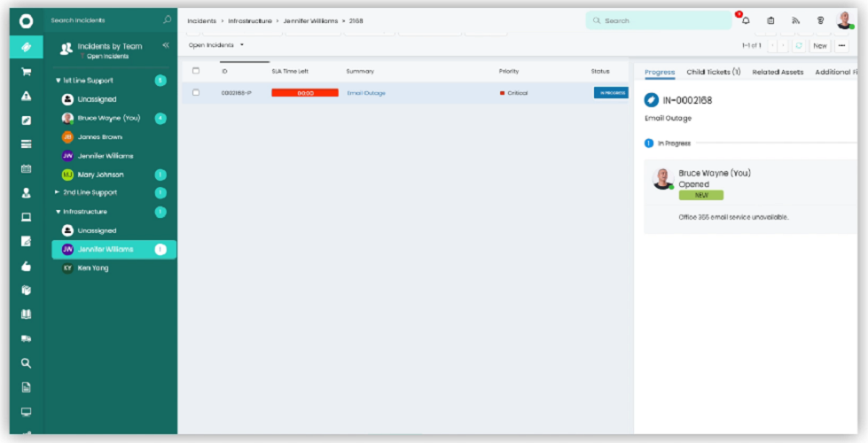Screen dimensions: 868x443
Task: Click the Search Incidents magnifier icon
Action: pos(168,19)
